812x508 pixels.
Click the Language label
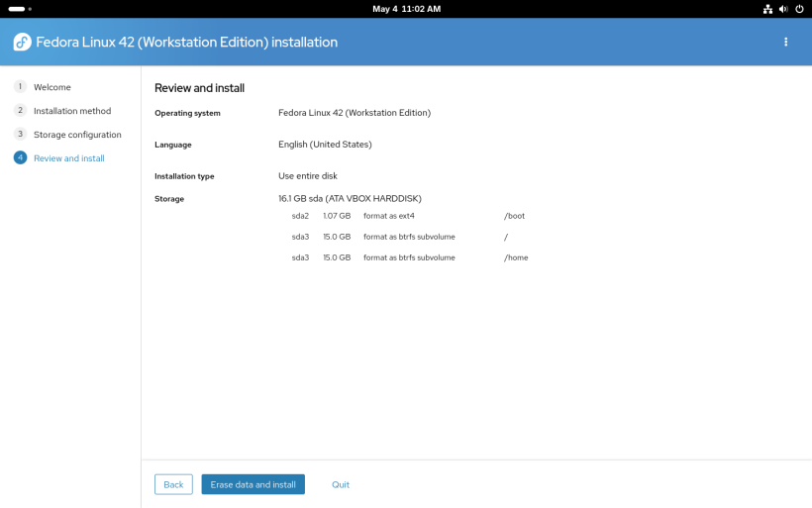[173, 145]
